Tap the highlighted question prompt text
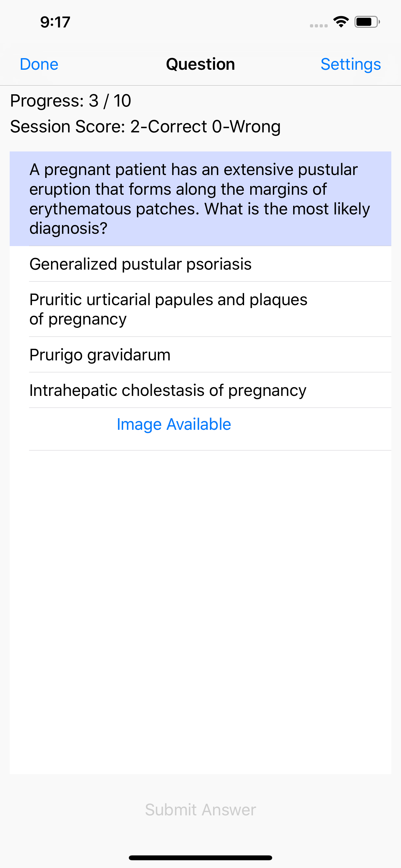401x868 pixels. tap(200, 199)
